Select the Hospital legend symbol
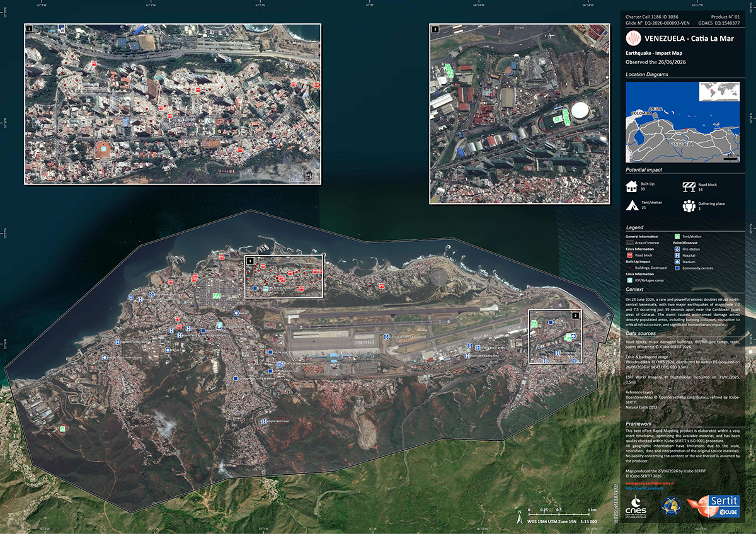756x534 pixels. (x=677, y=256)
